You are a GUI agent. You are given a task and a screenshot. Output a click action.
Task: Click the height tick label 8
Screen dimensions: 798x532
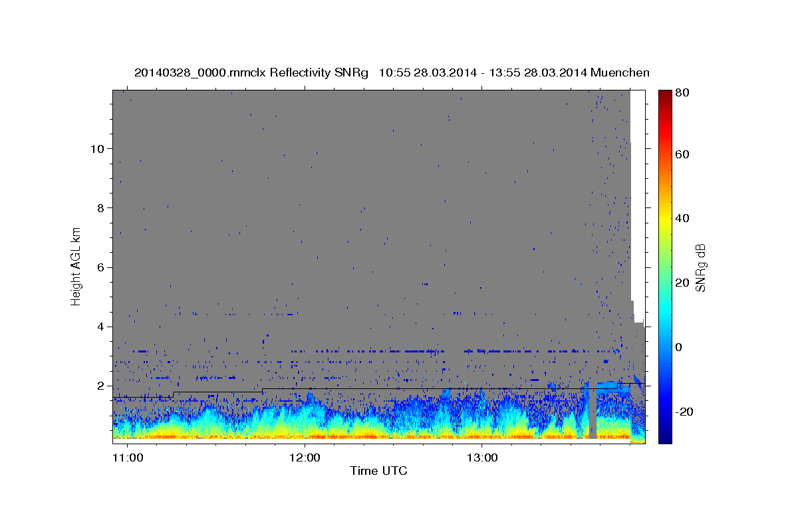[x=100, y=207]
